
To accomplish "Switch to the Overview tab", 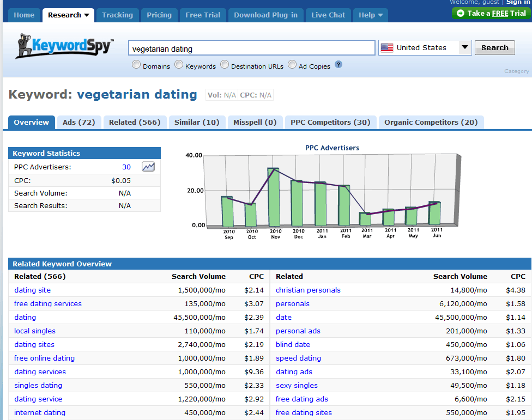I will pyautogui.click(x=31, y=123).
